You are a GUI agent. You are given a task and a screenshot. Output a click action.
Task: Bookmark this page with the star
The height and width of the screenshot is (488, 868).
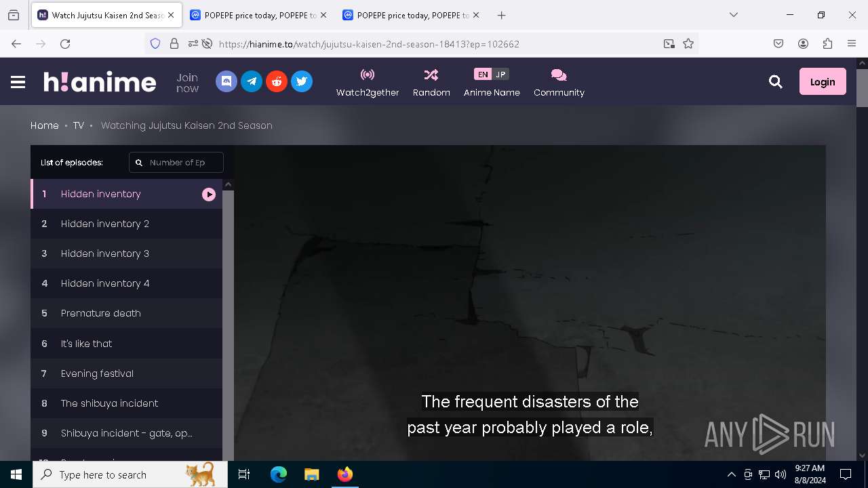click(688, 43)
